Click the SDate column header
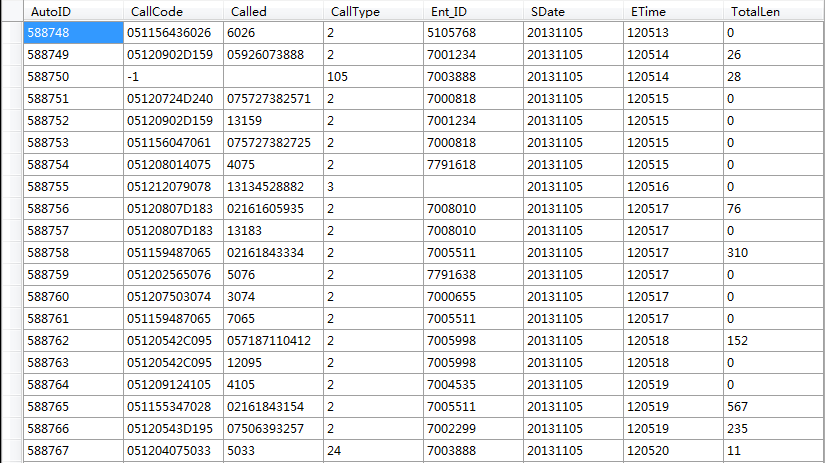The image size is (825, 463). pyautogui.click(x=573, y=11)
